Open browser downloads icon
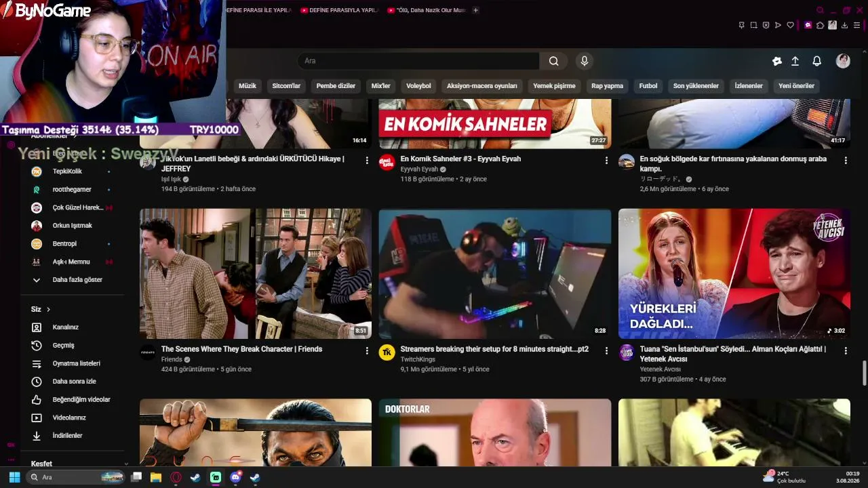 pos(845,25)
